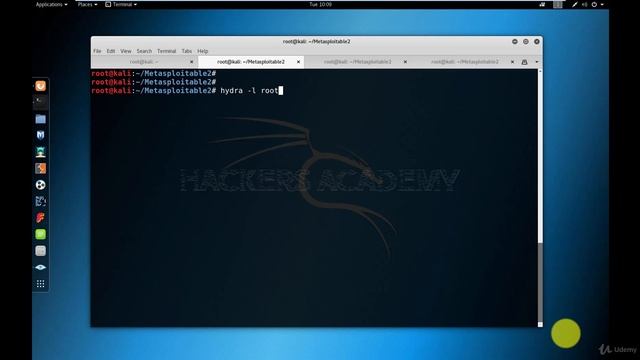
Task: Open the Edit menu in the terminal
Action: (x=111, y=51)
